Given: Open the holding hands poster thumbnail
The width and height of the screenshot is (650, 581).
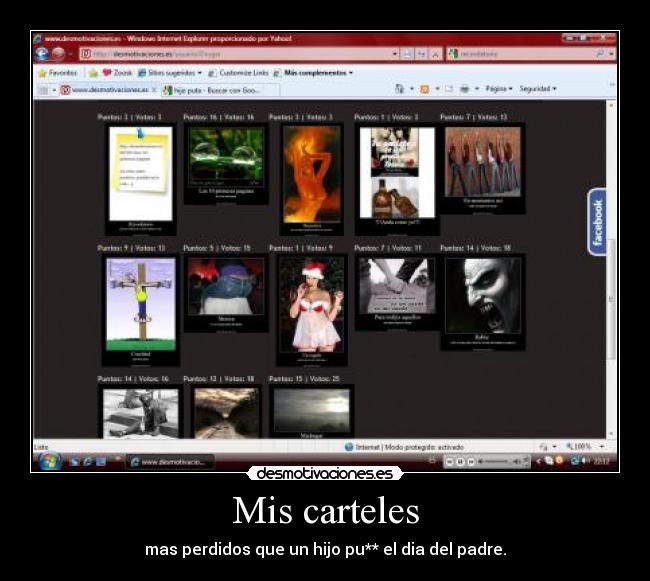Looking at the screenshot, I should click(397, 293).
